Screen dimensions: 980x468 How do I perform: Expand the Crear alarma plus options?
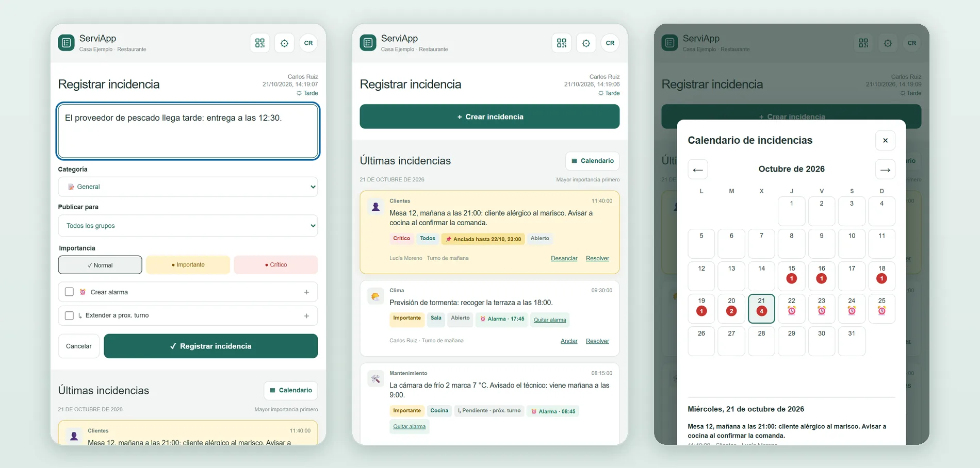[306, 292]
